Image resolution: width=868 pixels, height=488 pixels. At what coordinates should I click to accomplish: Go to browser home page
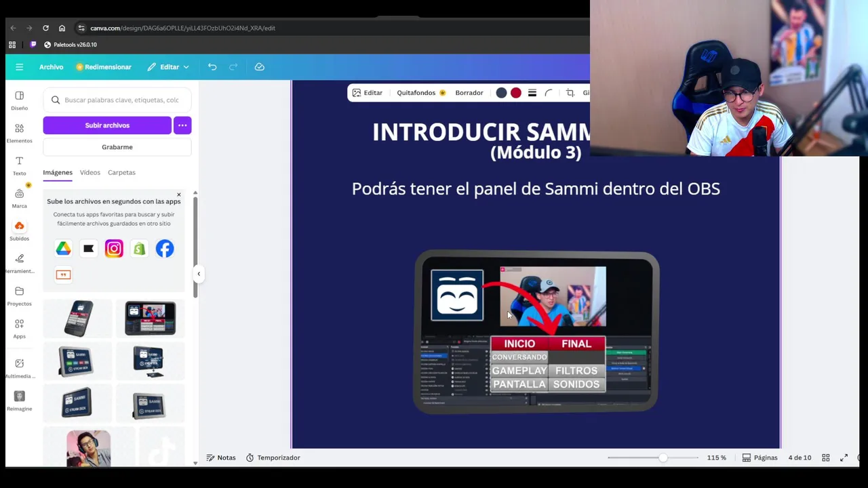click(x=62, y=28)
